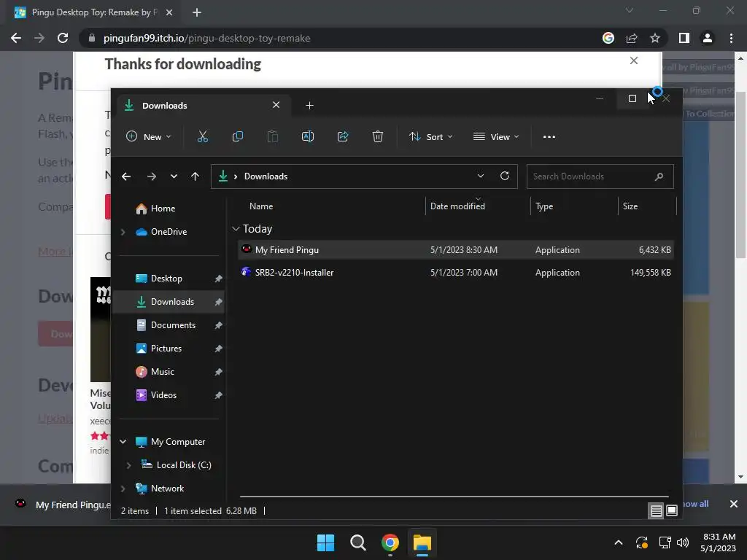Click the search magnifier in Search Downloads box

659,176
